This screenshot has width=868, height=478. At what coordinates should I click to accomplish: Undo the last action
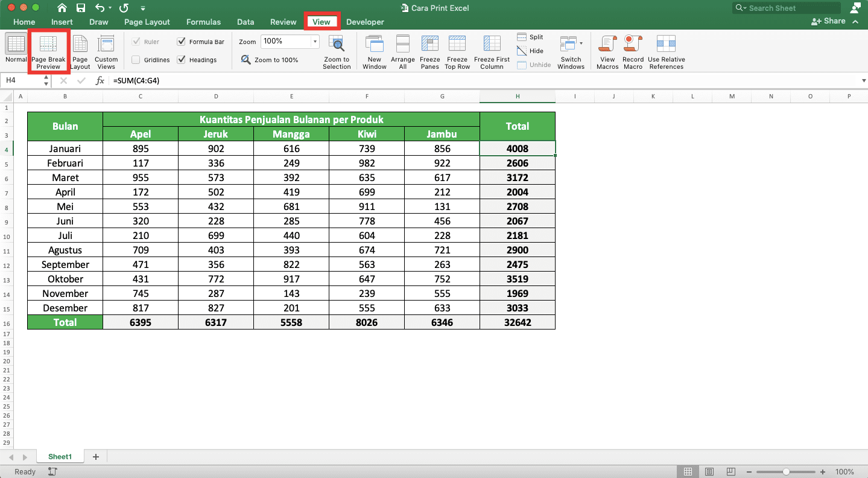(100, 8)
